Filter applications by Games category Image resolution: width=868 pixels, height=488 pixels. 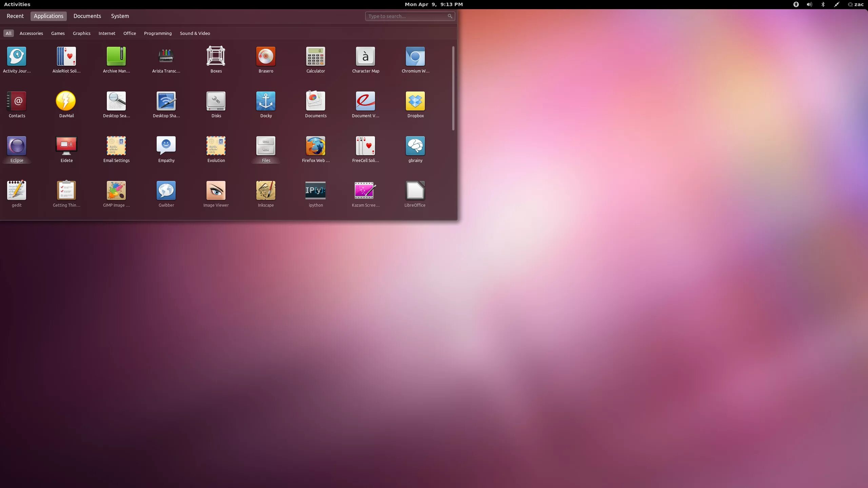pyautogui.click(x=58, y=33)
